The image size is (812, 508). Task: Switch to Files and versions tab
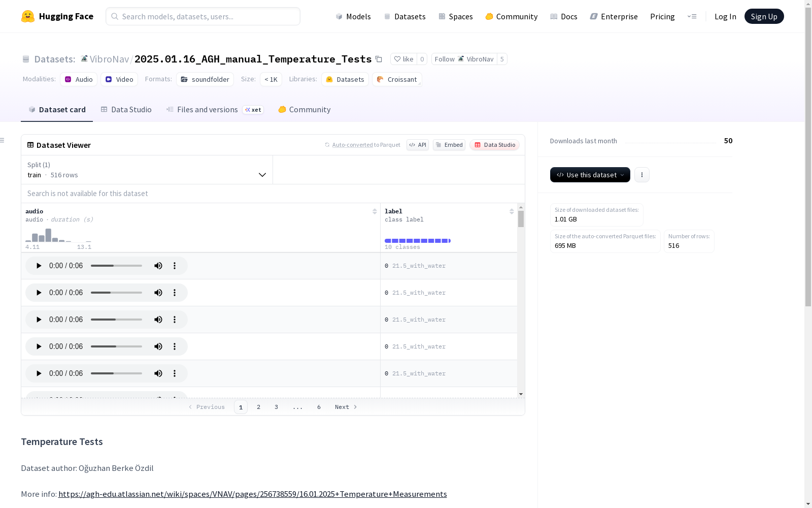215,110
